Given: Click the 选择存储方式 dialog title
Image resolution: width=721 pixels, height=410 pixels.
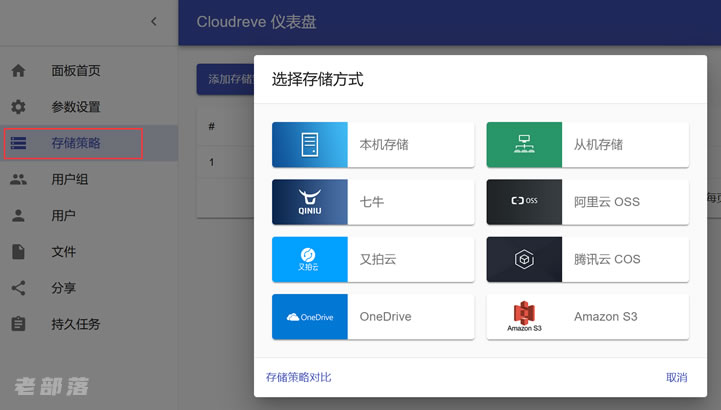Looking at the screenshot, I should 317,79.
